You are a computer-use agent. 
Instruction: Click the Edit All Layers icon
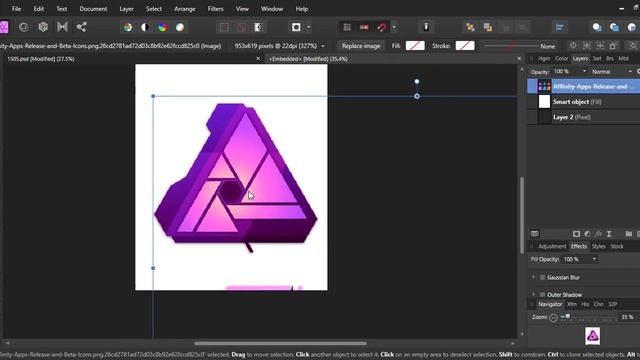(x=535, y=234)
